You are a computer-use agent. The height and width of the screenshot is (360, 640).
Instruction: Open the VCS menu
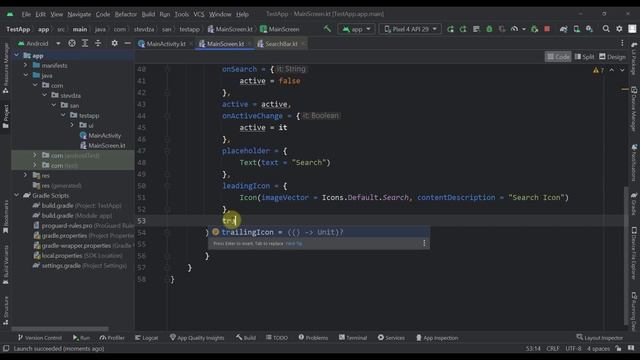[199, 14]
